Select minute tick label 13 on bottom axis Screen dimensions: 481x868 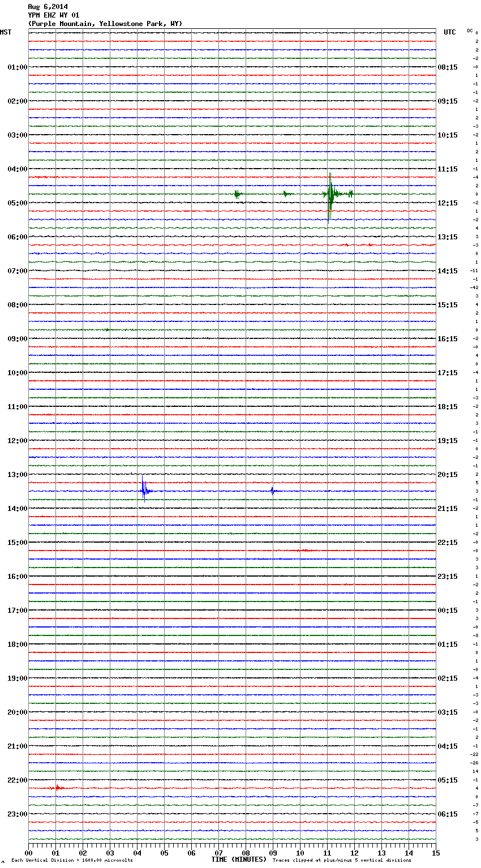381,853
